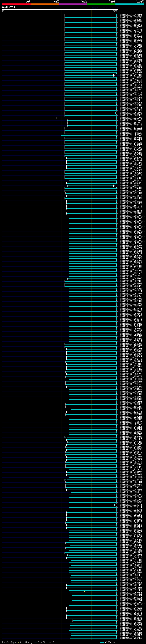Click hit label UniRef100_A5AUV6

(131, 374)
